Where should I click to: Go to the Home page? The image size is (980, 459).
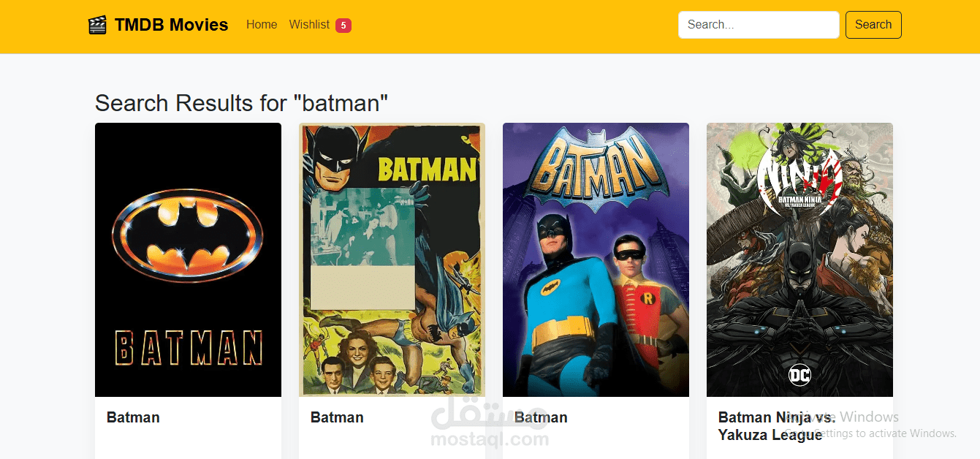point(262,25)
